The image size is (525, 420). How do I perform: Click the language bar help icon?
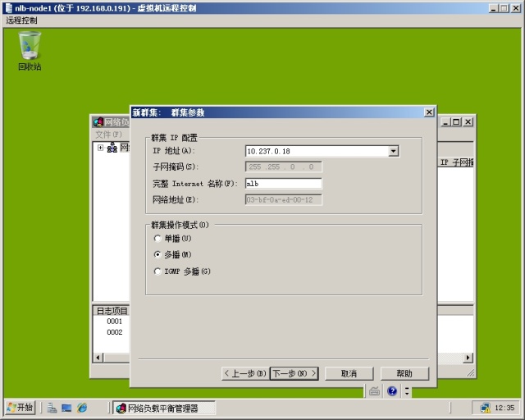pos(392,391)
